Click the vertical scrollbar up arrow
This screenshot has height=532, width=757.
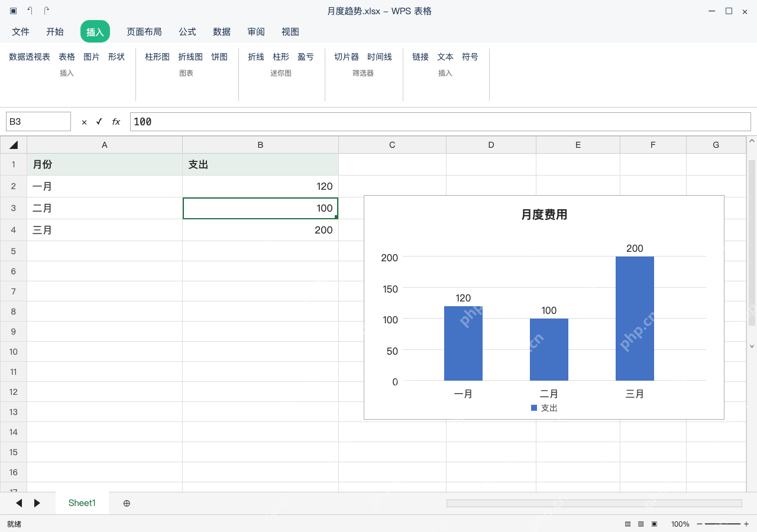[x=752, y=141]
